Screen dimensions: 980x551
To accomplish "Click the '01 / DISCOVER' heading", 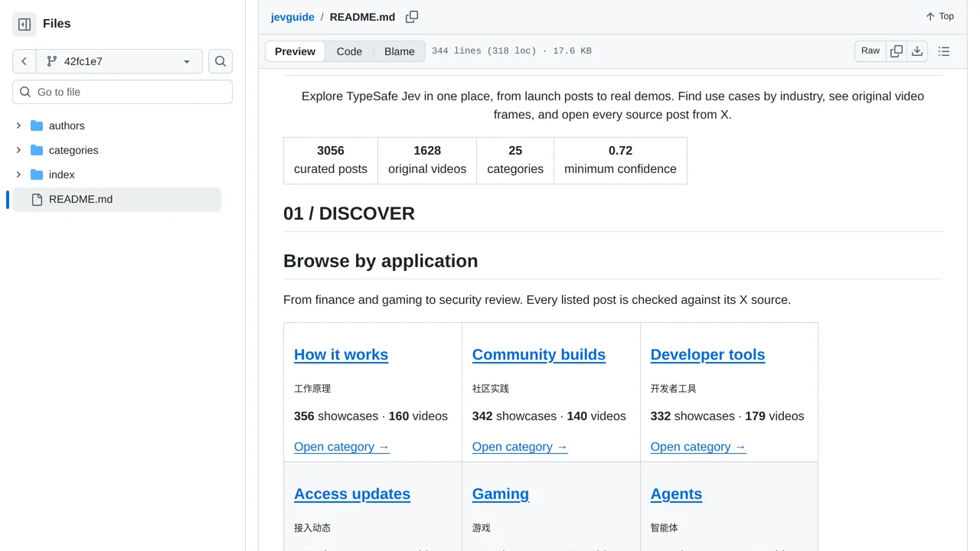I will [349, 214].
